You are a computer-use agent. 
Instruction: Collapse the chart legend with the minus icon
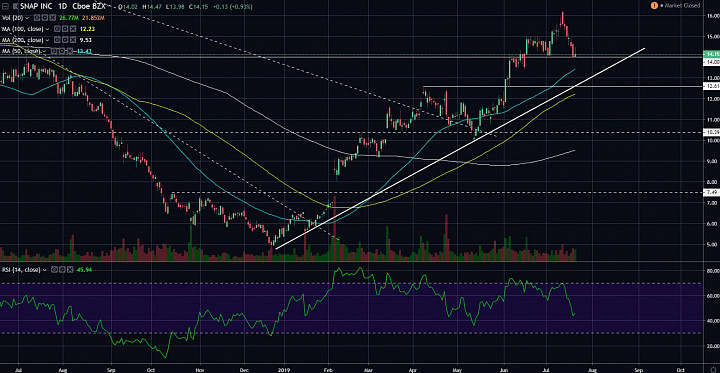pos(6,6)
